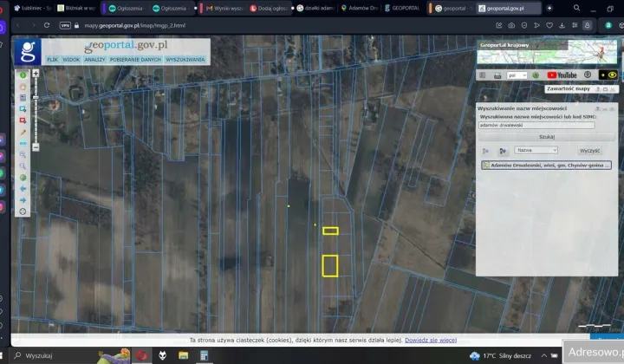Click the globe full extent tool
The image size is (624, 364).
pyautogui.click(x=23, y=177)
